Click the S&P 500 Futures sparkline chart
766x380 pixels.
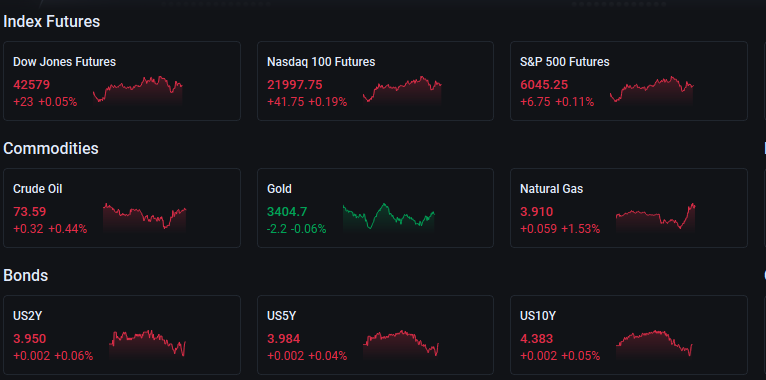[x=652, y=91]
